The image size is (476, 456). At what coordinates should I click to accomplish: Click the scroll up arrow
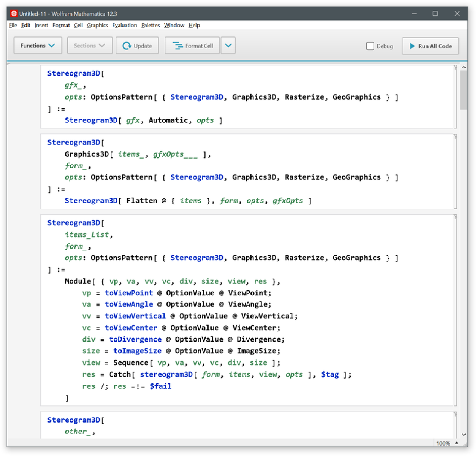[x=464, y=67]
